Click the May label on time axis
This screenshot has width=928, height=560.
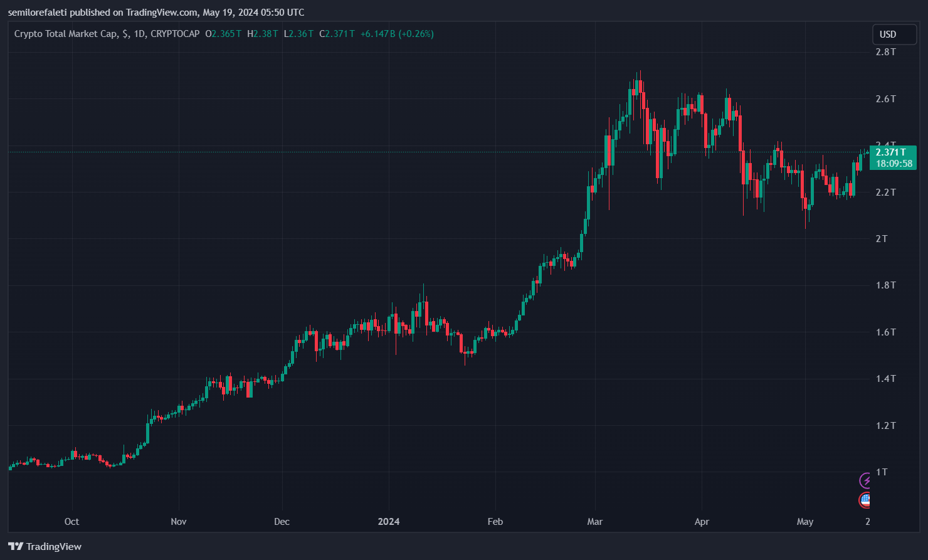(804, 522)
